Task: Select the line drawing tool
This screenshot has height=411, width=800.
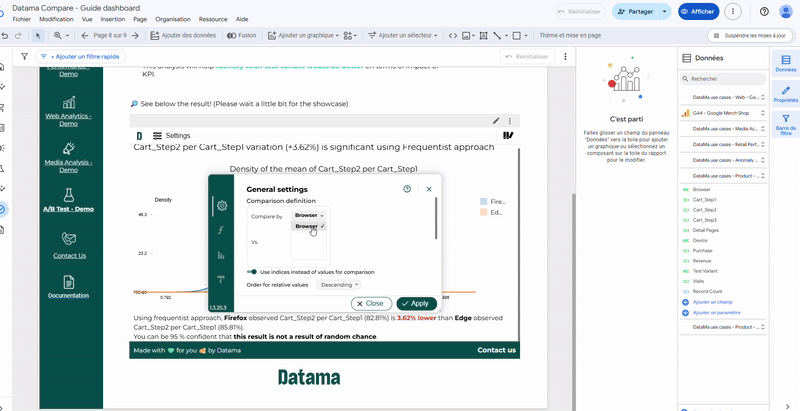Action: [497, 36]
